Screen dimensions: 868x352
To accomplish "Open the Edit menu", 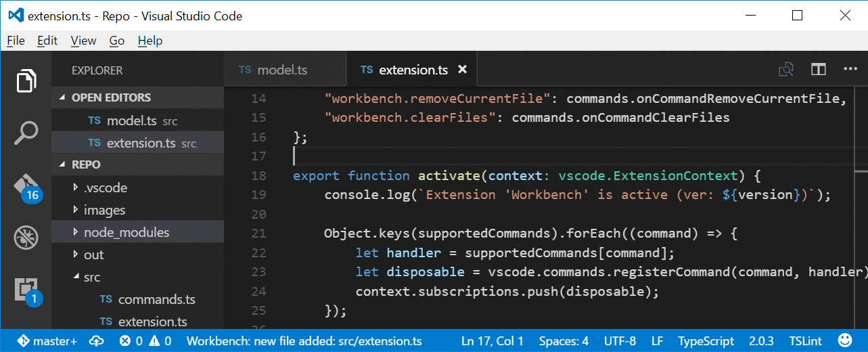I will (x=47, y=41).
